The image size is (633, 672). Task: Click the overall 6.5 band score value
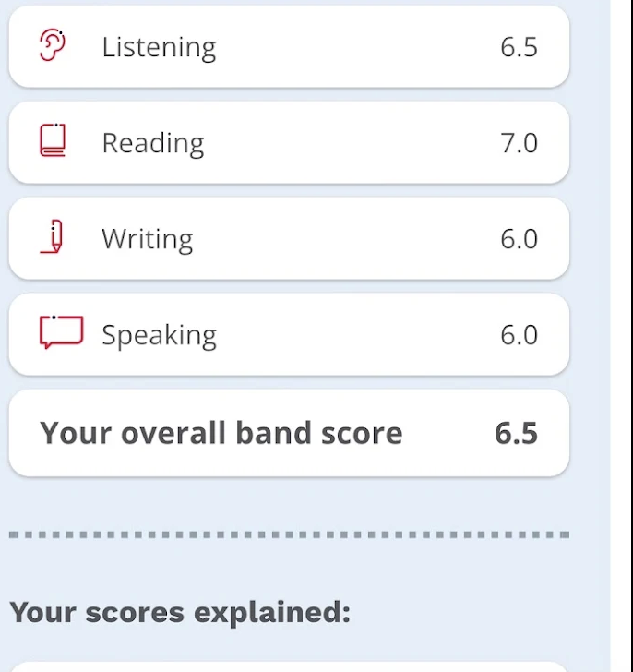(516, 433)
